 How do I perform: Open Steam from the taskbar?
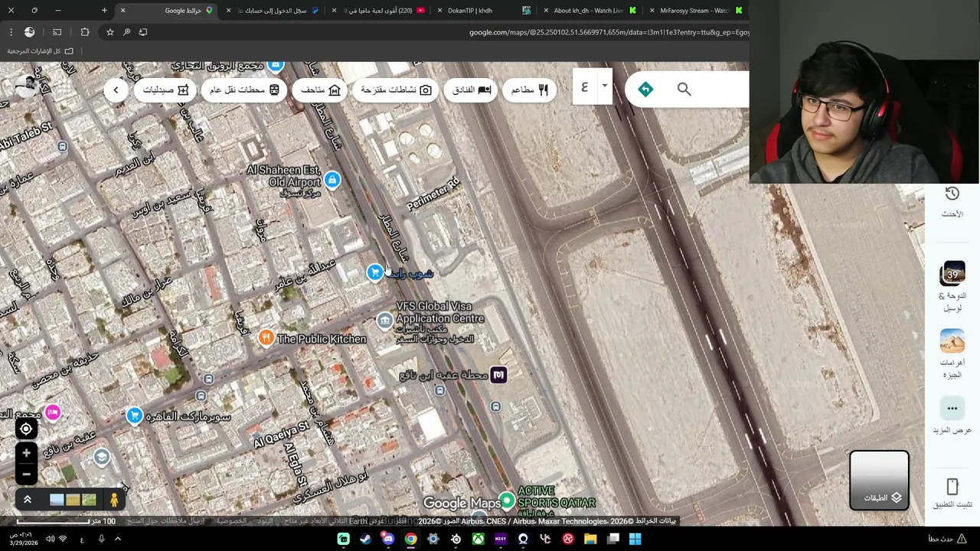pyautogui.click(x=365, y=539)
